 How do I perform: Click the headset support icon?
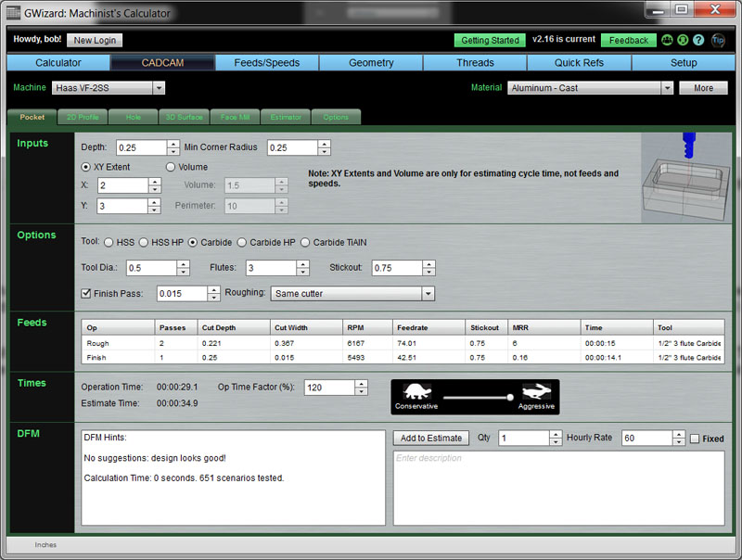point(683,40)
